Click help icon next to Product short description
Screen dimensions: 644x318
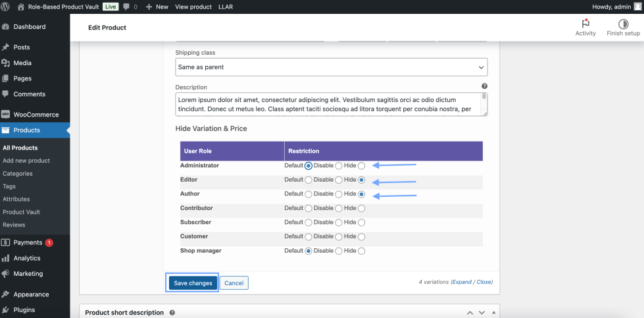coord(172,313)
